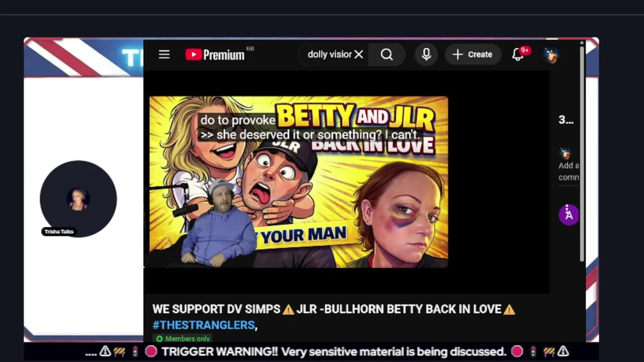Click the Betty and JLR video player
The width and height of the screenshot is (644, 362).
point(298,182)
